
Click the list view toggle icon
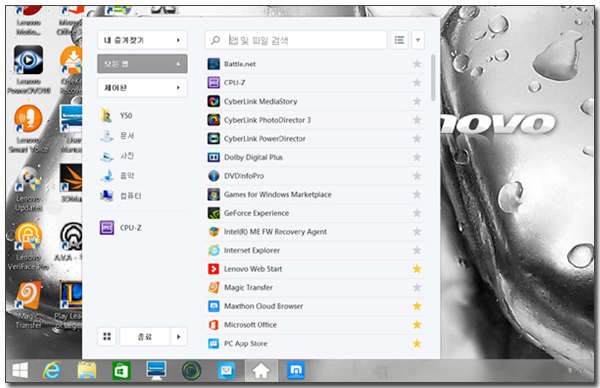coord(399,40)
